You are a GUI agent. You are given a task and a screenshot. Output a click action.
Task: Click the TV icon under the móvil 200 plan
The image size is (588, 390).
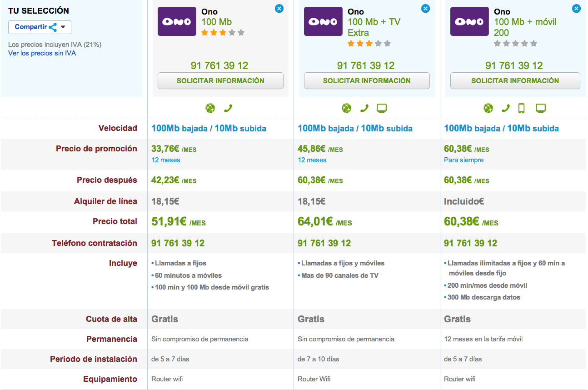(540, 108)
